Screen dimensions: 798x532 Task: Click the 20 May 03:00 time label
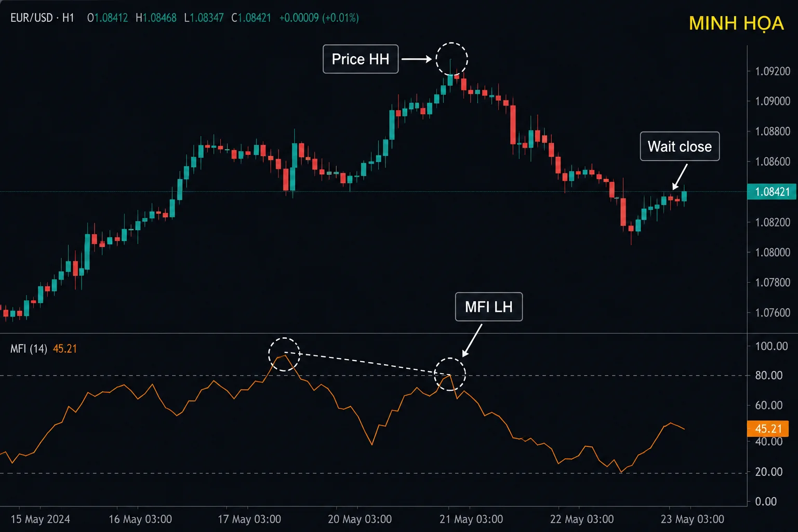coord(360,519)
